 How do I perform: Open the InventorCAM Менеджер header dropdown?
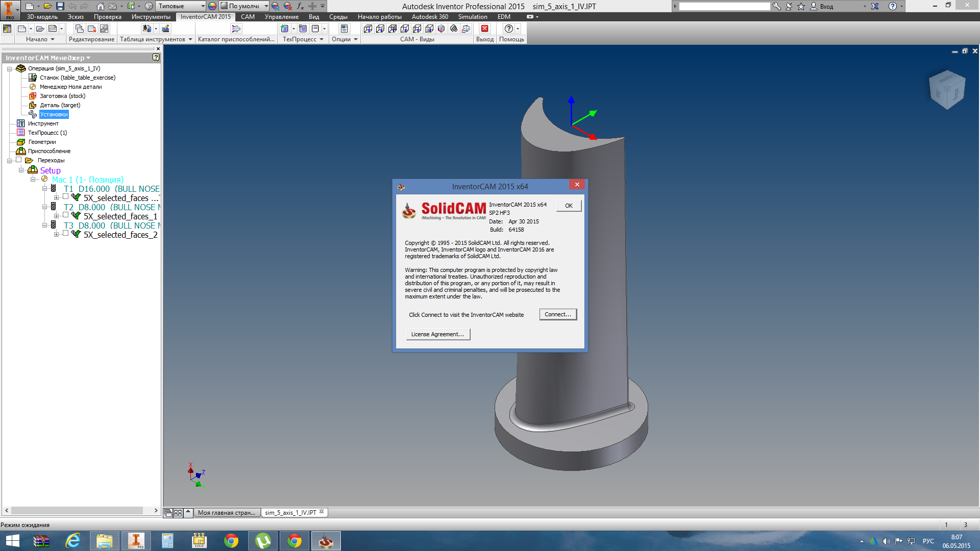point(48,58)
